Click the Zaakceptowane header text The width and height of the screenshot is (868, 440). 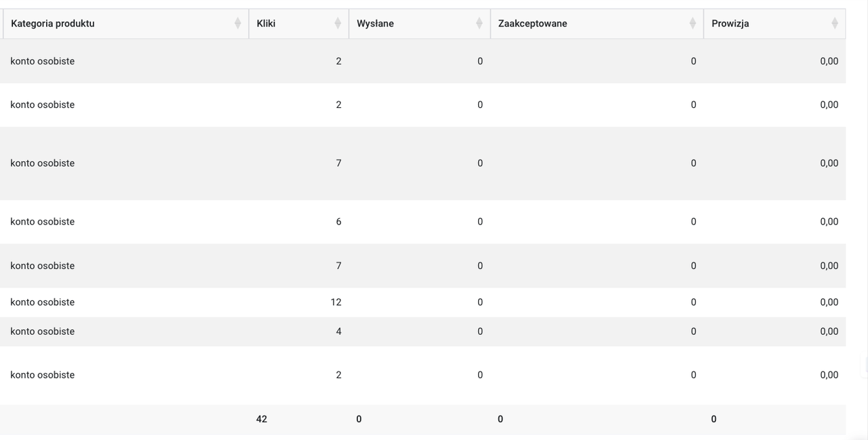point(532,24)
